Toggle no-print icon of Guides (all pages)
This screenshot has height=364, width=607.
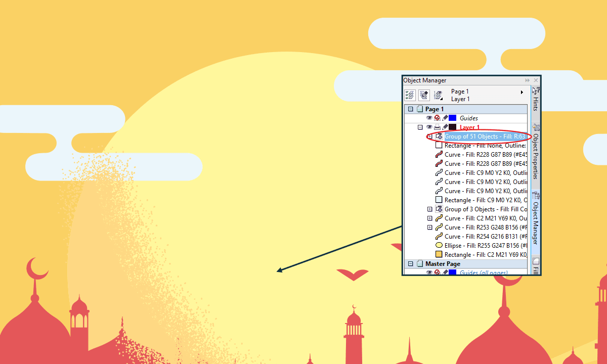coord(437,272)
